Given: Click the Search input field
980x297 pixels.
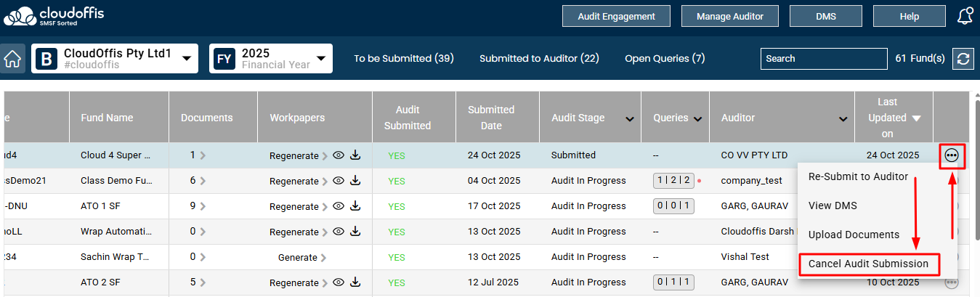Looking at the screenshot, I should 824,59.
